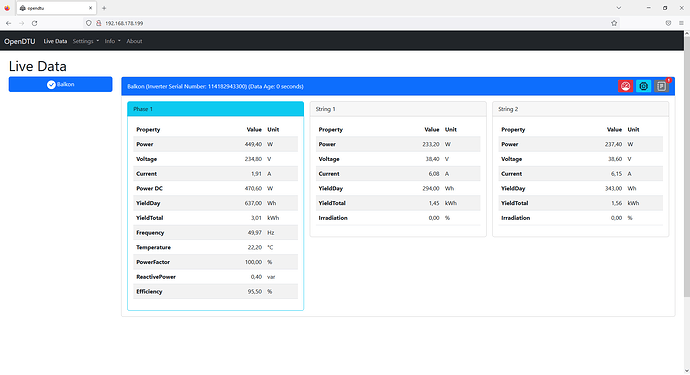Bookmark this page with the star icon
Image resolution: width=690 pixels, height=375 pixels.
pyautogui.click(x=614, y=23)
